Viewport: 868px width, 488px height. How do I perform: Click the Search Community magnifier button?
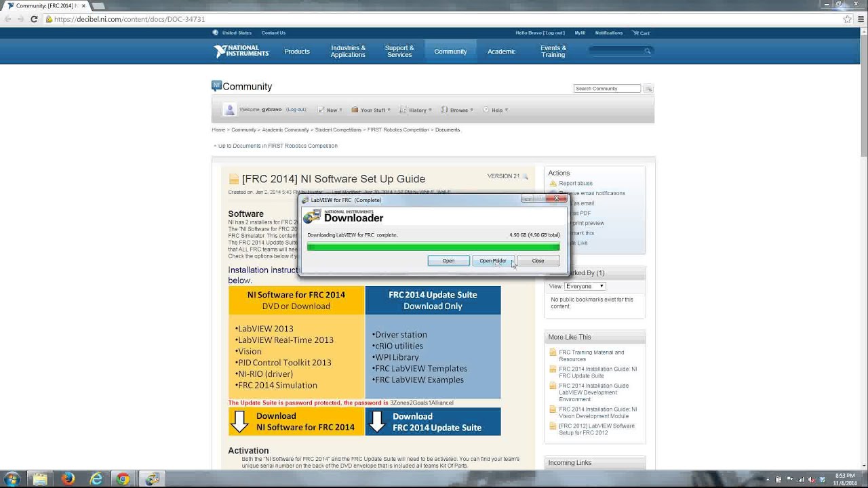click(x=648, y=88)
